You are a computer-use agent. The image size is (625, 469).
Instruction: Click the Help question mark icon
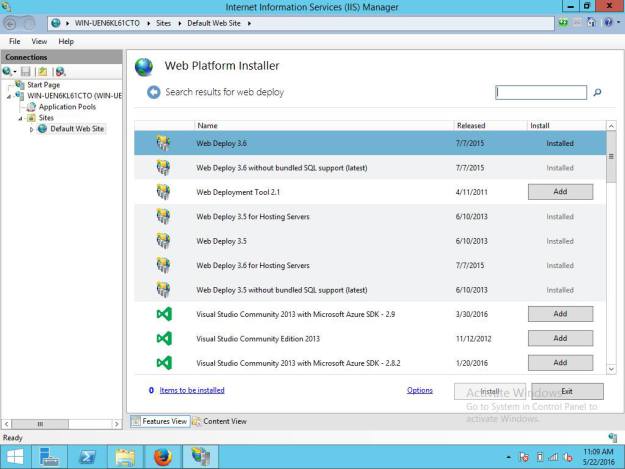(607, 22)
